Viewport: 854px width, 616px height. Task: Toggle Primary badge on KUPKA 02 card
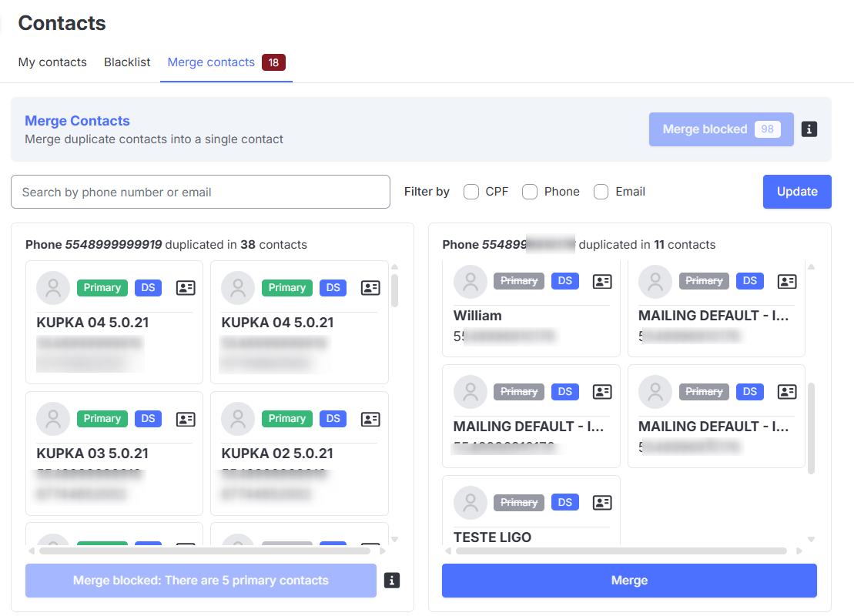point(287,419)
